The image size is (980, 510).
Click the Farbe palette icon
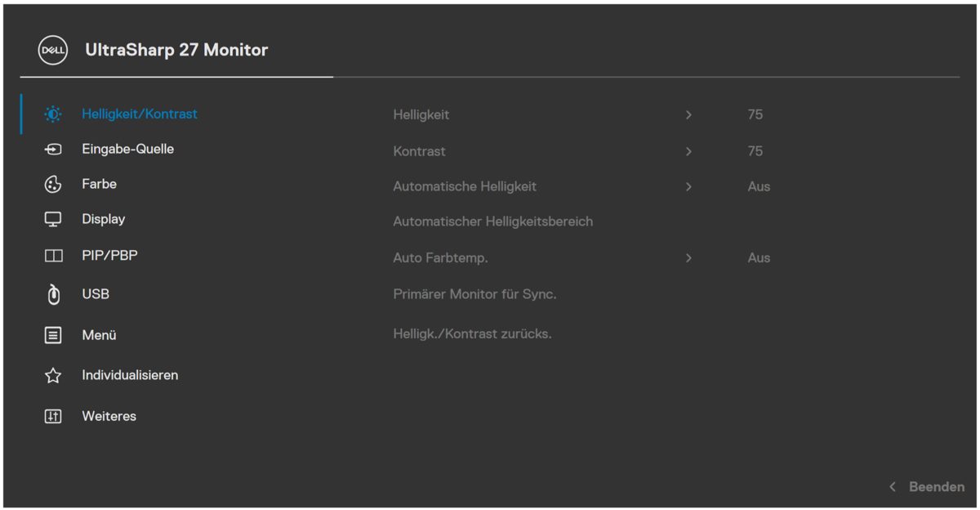53,185
